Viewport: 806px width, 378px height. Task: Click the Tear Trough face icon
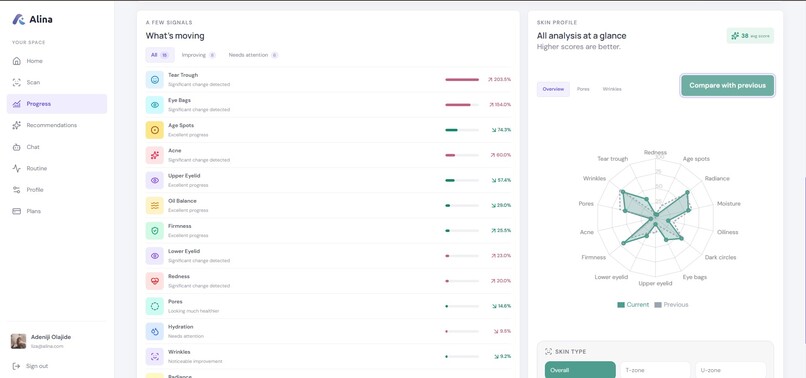[155, 80]
